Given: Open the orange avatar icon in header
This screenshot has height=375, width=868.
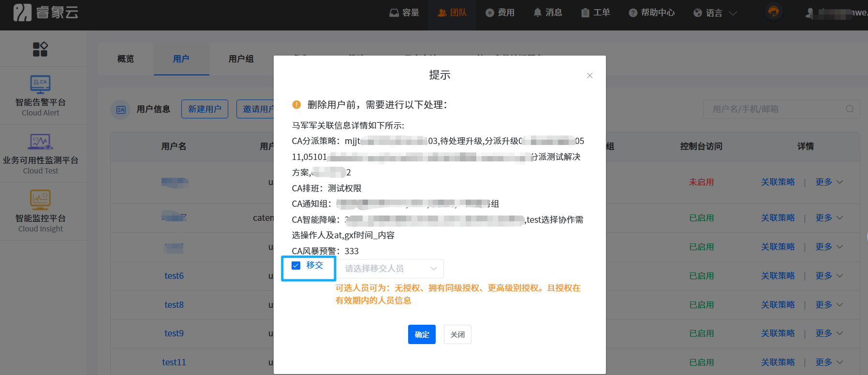Looking at the screenshot, I should click(x=773, y=12).
